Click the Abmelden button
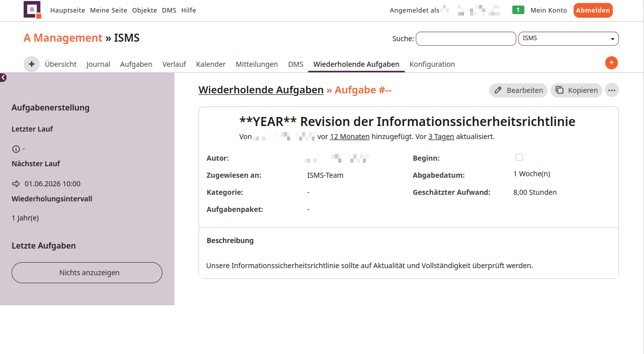The image size is (644, 354). point(593,10)
